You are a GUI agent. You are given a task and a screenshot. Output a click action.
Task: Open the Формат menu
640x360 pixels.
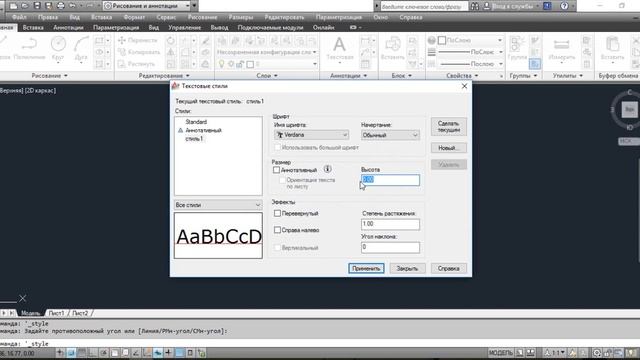point(134,17)
